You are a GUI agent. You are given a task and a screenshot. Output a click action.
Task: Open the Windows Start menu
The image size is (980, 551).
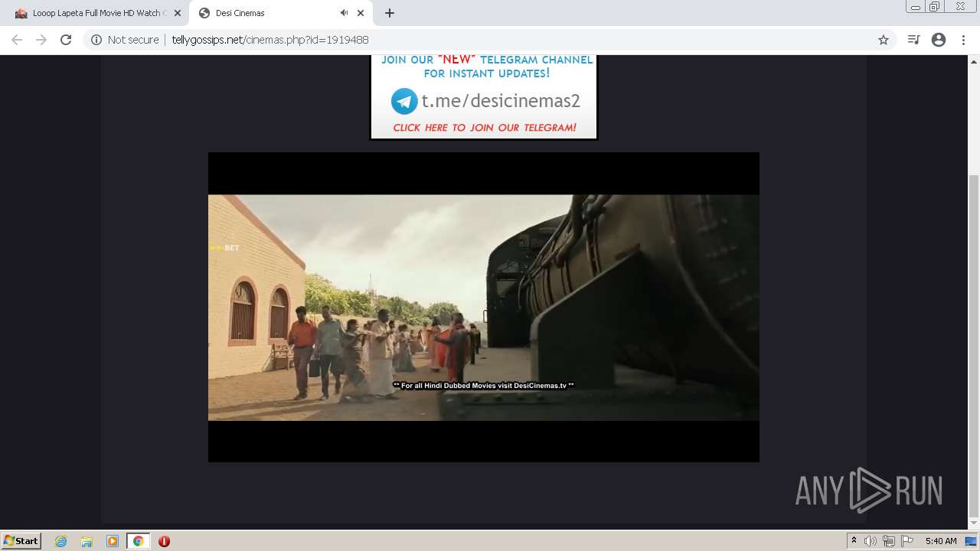click(x=21, y=541)
